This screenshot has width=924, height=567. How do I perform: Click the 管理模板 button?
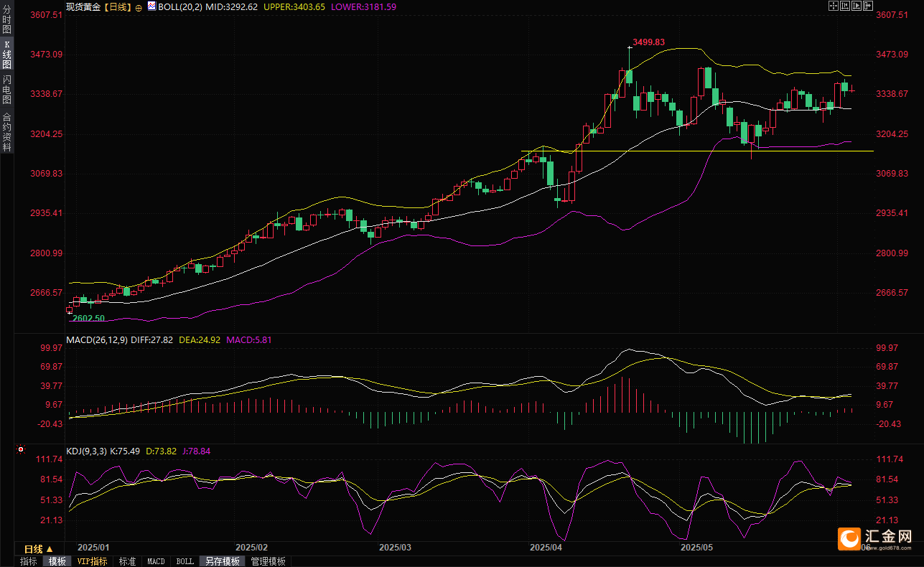pos(268,561)
